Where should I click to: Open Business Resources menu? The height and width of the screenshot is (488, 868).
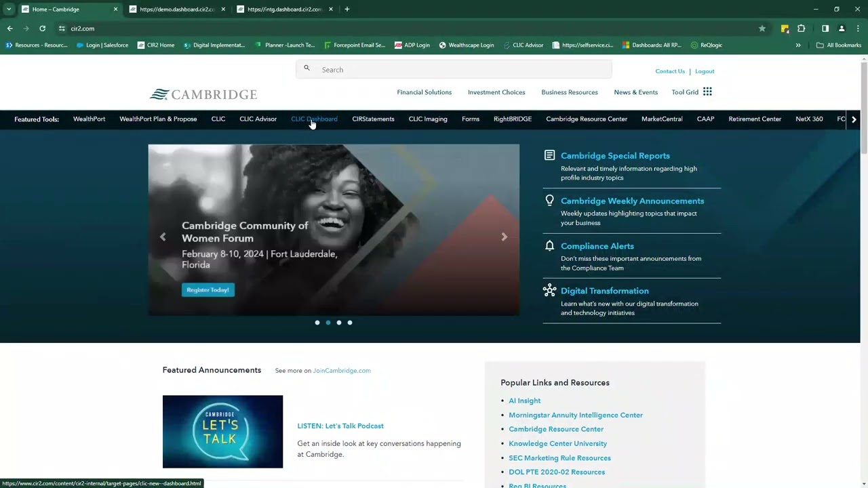570,92
